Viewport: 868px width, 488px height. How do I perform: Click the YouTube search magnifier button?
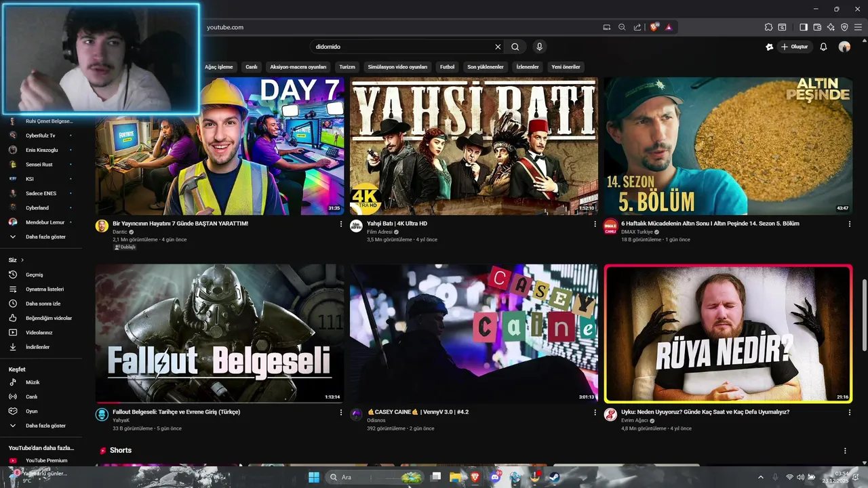pos(515,47)
